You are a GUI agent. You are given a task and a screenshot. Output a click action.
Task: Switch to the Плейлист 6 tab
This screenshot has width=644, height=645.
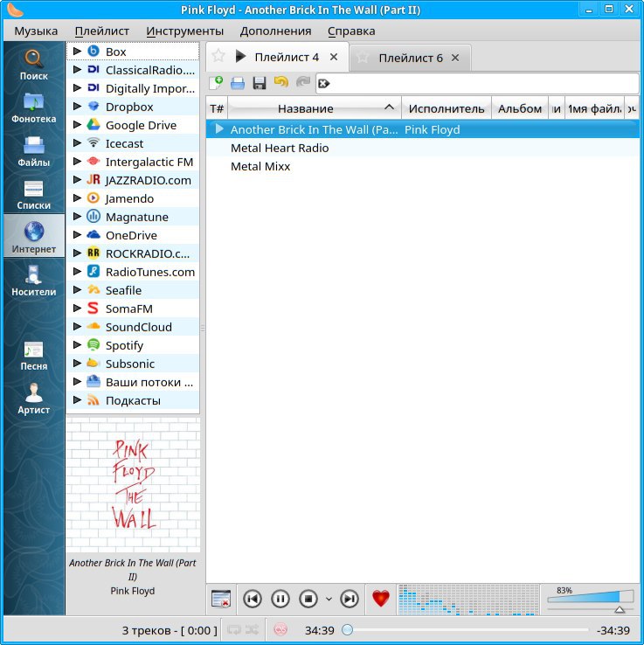[411, 58]
